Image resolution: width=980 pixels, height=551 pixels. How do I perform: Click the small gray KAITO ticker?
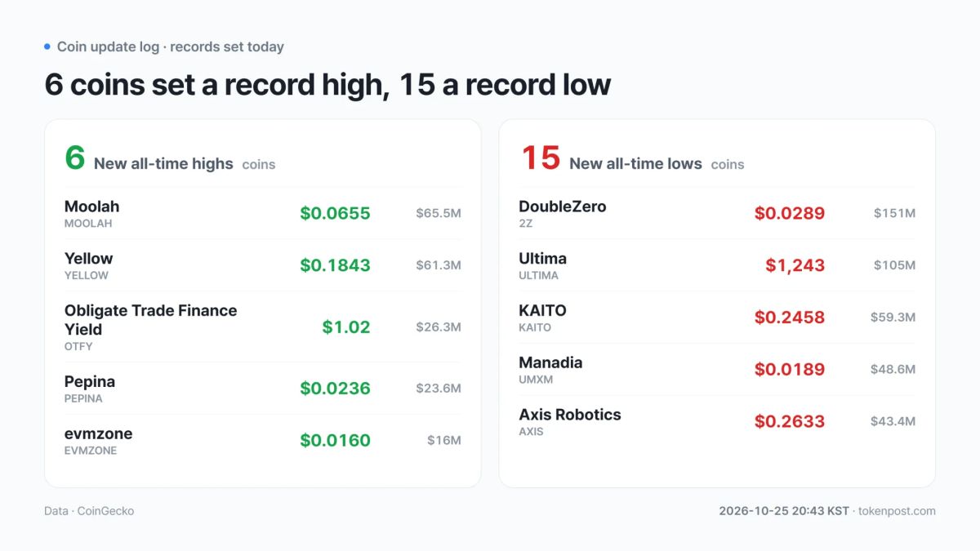click(x=535, y=328)
